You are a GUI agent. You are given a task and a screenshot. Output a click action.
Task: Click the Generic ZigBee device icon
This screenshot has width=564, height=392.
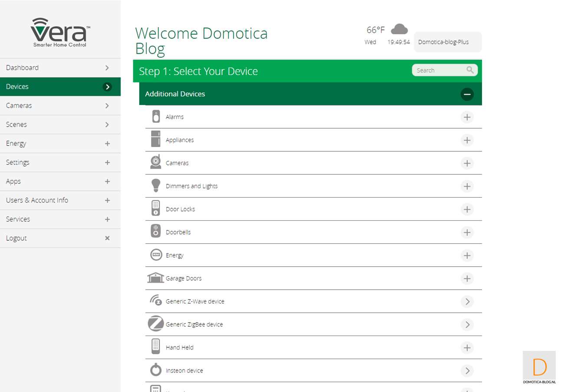tap(156, 324)
